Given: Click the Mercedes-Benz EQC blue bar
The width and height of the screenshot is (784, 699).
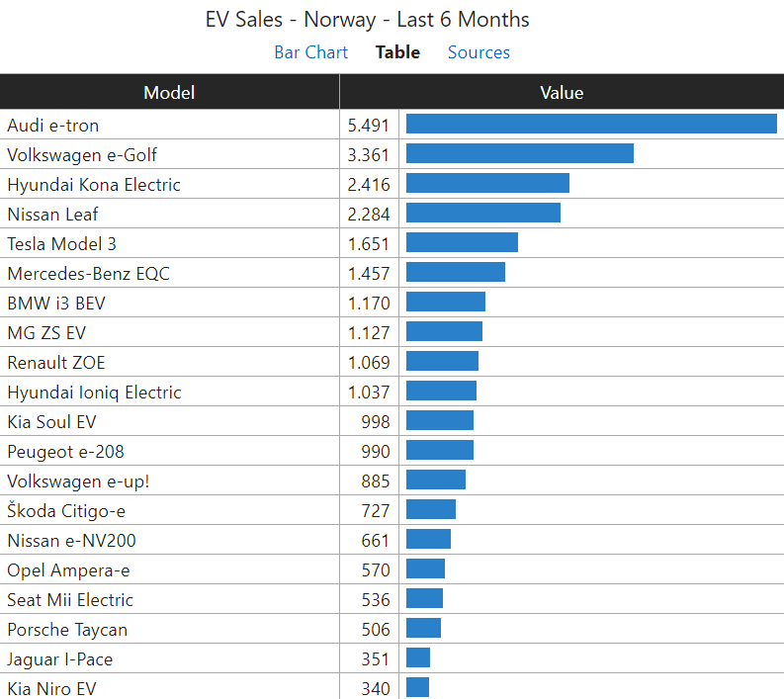Looking at the screenshot, I should tap(456, 272).
